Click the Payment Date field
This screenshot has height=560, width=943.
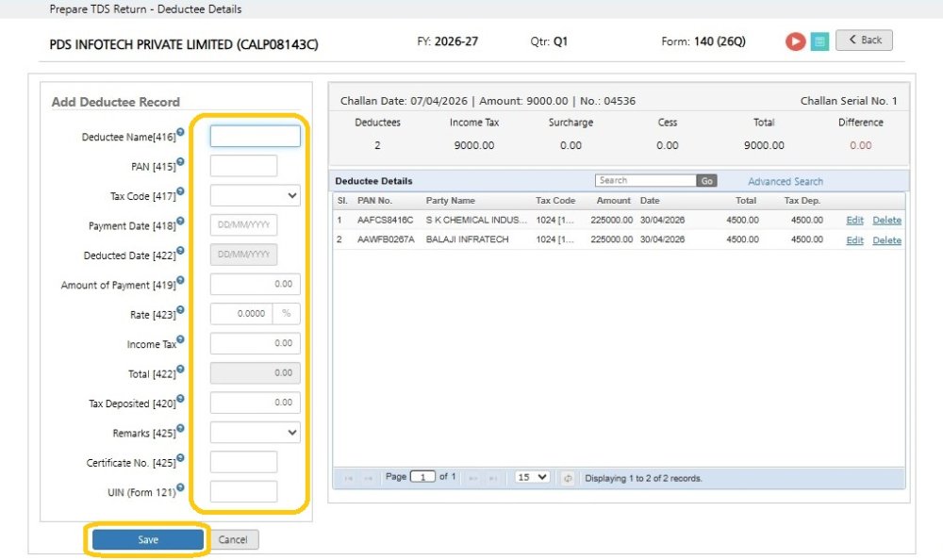tap(243, 225)
